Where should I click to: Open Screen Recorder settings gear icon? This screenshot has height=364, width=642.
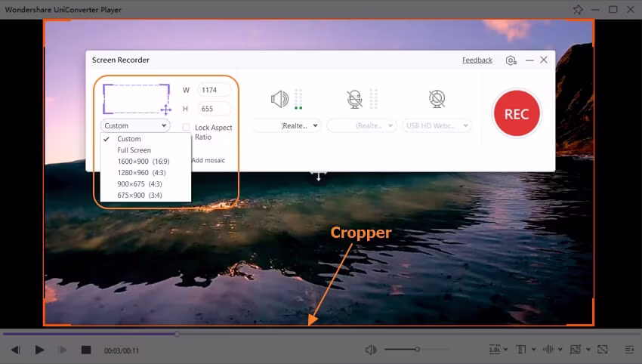coord(511,60)
